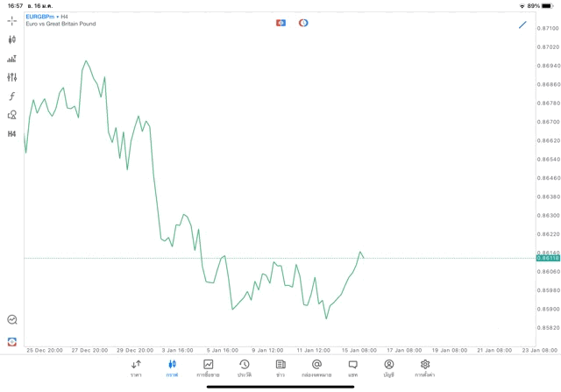The width and height of the screenshot is (561, 392).
Task: Activate the crosshair cursor tool
Action: (11, 20)
